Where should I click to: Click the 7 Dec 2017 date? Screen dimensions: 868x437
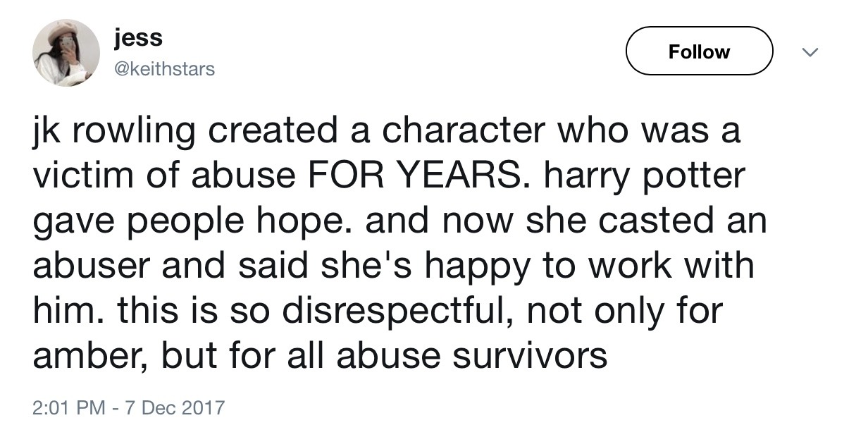point(173,407)
